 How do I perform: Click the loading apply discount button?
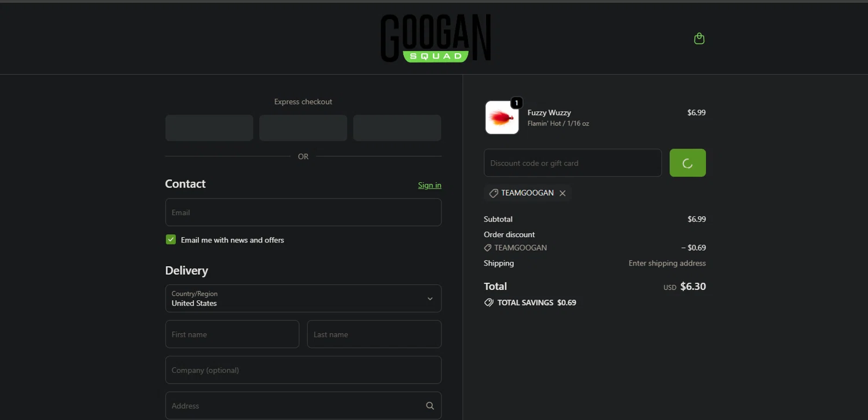[x=687, y=163]
